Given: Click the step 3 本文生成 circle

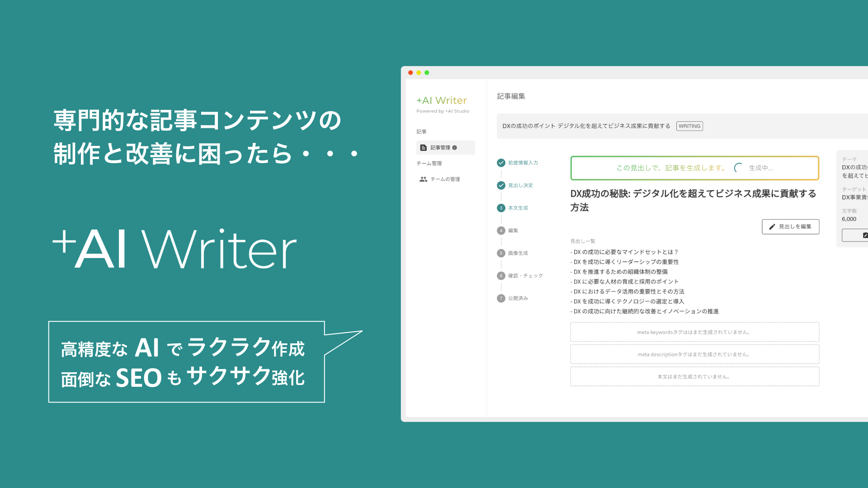Looking at the screenshot, I should (x=501, y=208).
